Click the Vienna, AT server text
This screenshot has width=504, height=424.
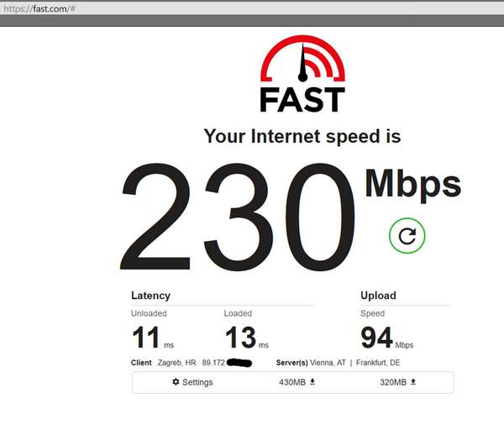point(328,363)
